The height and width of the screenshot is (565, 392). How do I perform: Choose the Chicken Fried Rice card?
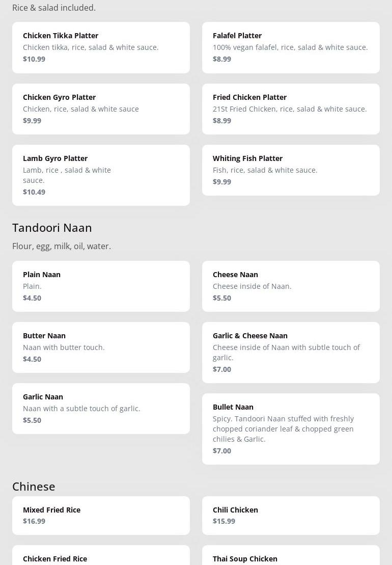[101, 557]
